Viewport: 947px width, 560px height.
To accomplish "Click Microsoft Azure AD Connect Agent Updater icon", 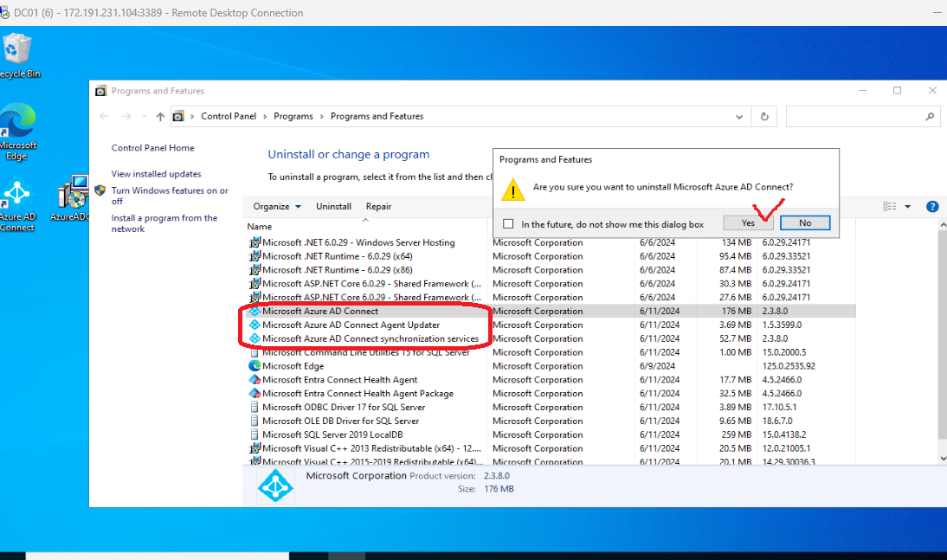I will (254, 325).
